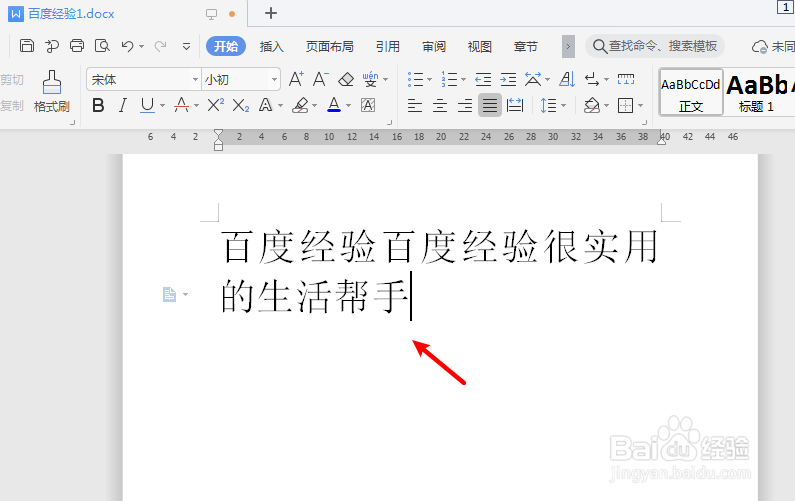Select the Format Painter (格式刷) tool
795x501 pixels.
click(52, 91)
